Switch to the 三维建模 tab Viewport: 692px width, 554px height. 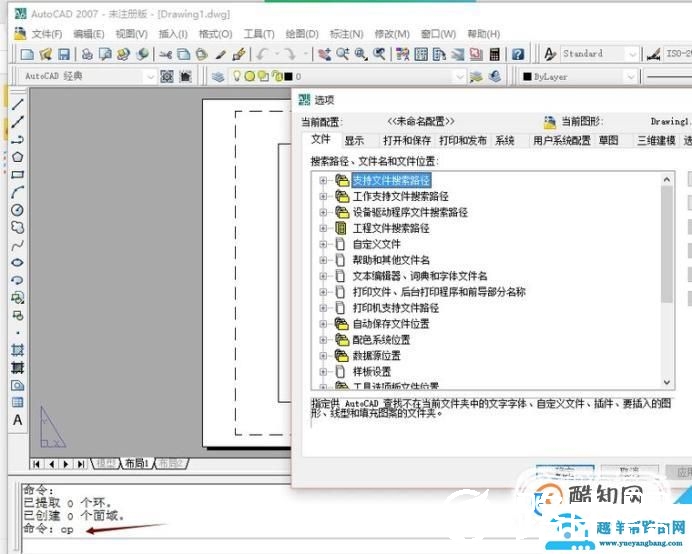pos(656,141)
